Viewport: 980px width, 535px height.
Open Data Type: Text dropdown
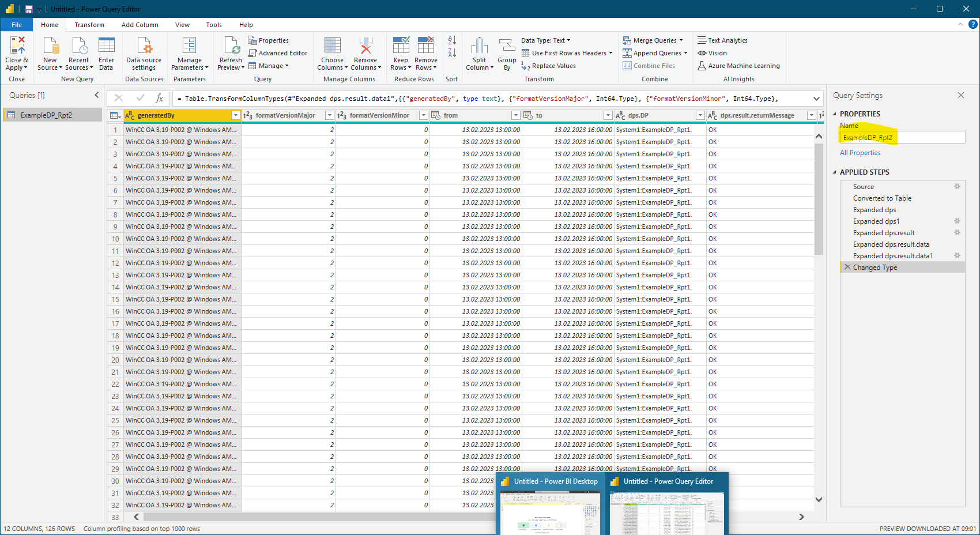[x=546, y=40]
